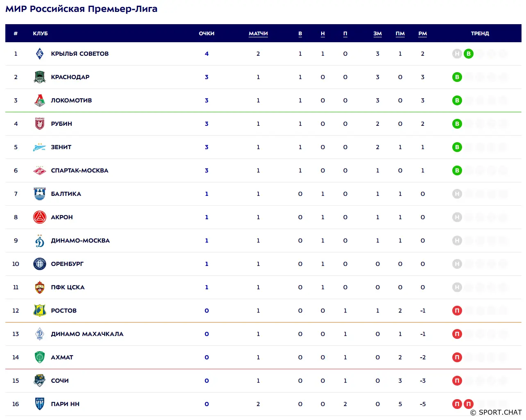Screen dimensions: 526x420
Task: Click the ПМ column header
Action: coord(400,34)
